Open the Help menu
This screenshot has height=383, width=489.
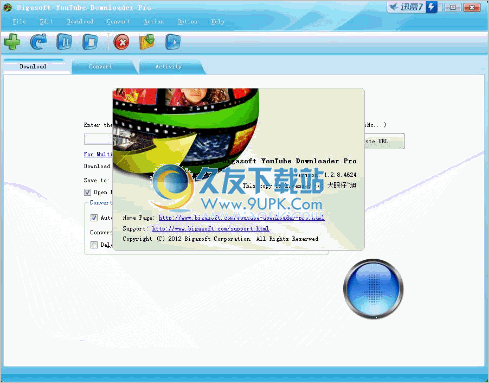pyautogui.click(x=218, y=22)
